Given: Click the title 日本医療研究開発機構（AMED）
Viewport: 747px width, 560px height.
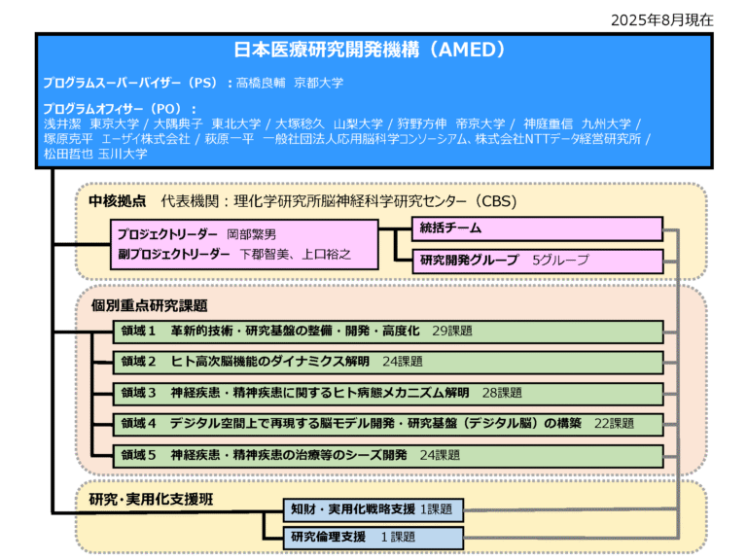Looking at the screenshot, I should point(370,50).
